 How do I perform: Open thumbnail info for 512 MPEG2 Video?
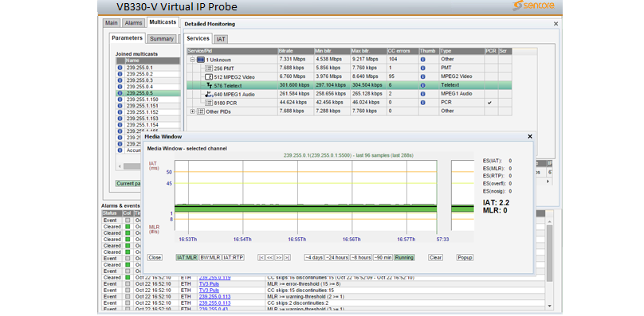click(x=423, y=76)
